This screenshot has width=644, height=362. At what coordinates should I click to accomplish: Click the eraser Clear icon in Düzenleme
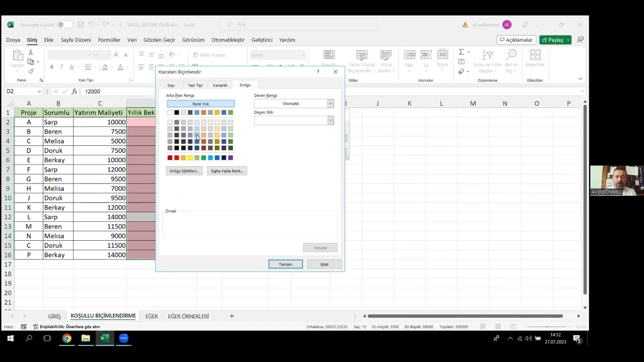[x=461, y=71]
